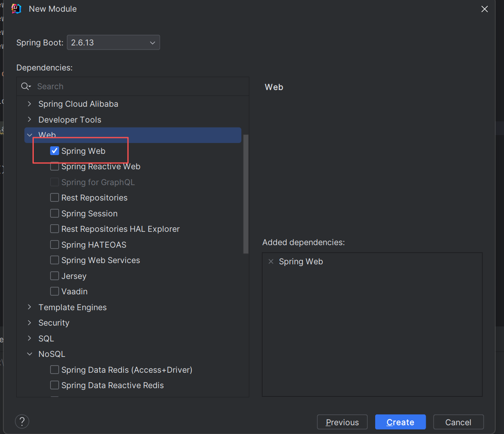Viewport: 504px width, 434px height.
Task: Select the Spring HATEOAS checkbox
Action: click(55, 245)
